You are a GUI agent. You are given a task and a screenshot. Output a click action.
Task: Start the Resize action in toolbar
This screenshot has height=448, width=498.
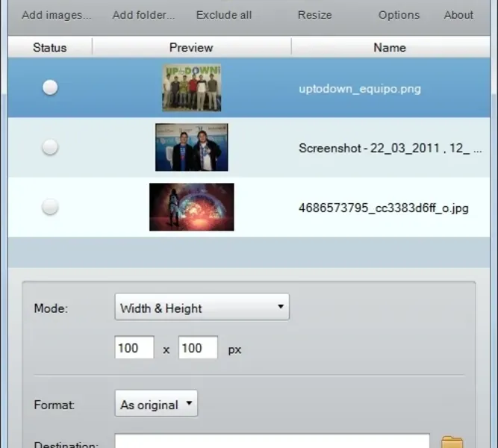(315, 15)
